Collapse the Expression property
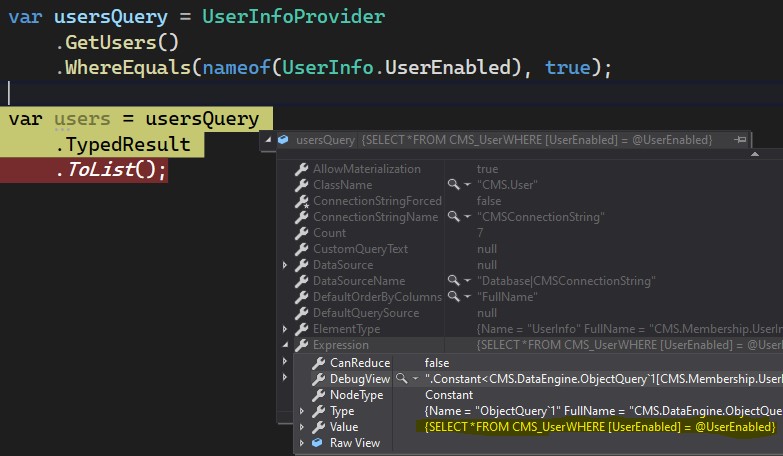 [285, 344]
